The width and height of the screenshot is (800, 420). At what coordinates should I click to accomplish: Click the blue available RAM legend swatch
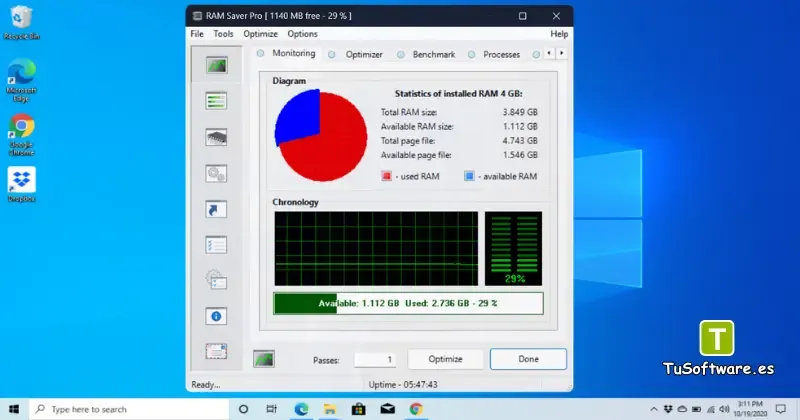(469, 176)
